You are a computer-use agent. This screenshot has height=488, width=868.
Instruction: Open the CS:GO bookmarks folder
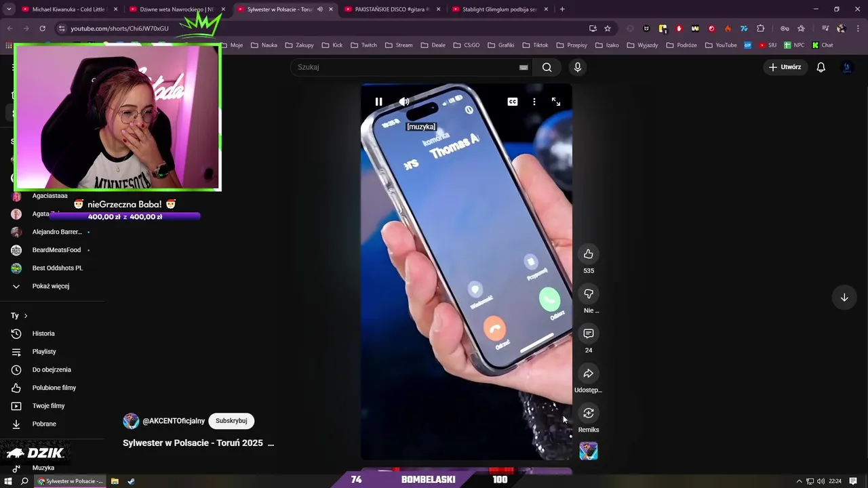[x=466, y=45]
